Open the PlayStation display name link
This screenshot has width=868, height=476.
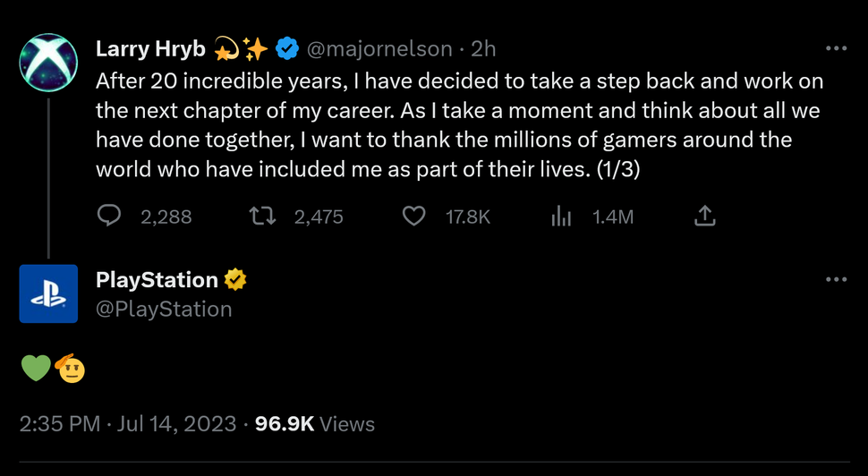(157, 280)
